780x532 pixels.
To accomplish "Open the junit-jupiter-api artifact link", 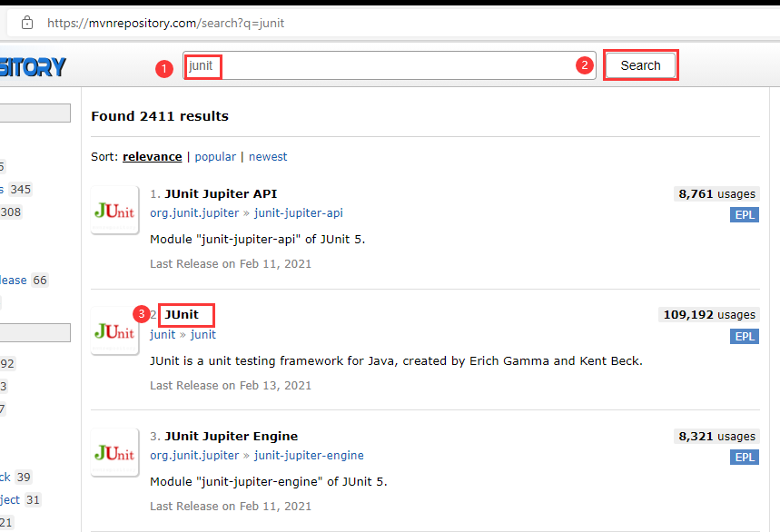I will click(x=299, y=212).
